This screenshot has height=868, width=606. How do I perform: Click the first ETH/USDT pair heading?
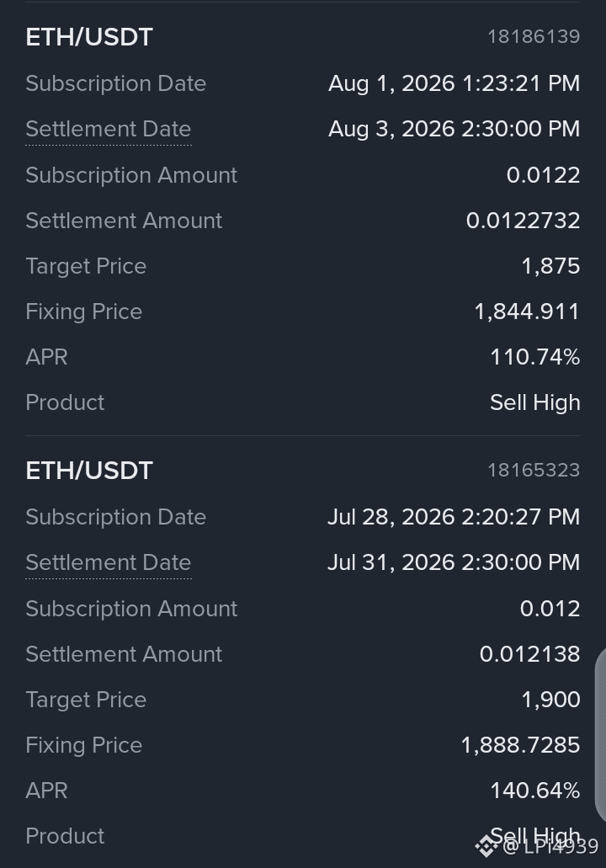pyautogui.click(x=89, y=37)
